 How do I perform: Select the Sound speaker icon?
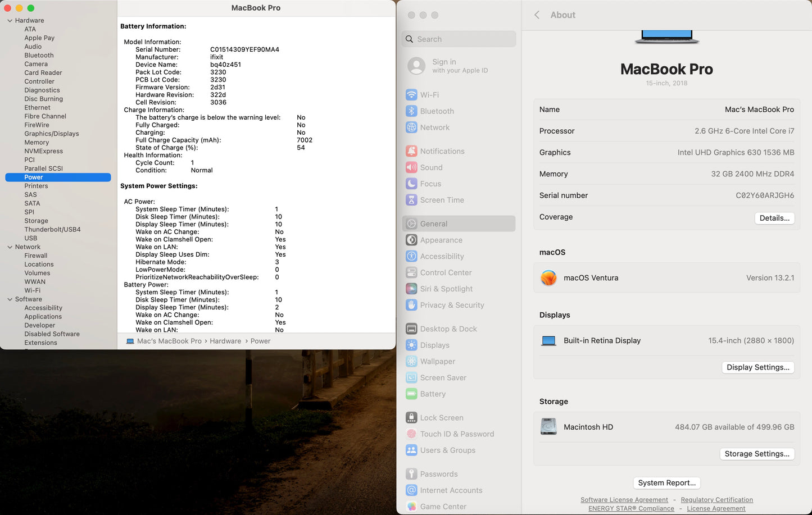click(x=411, y=167)
